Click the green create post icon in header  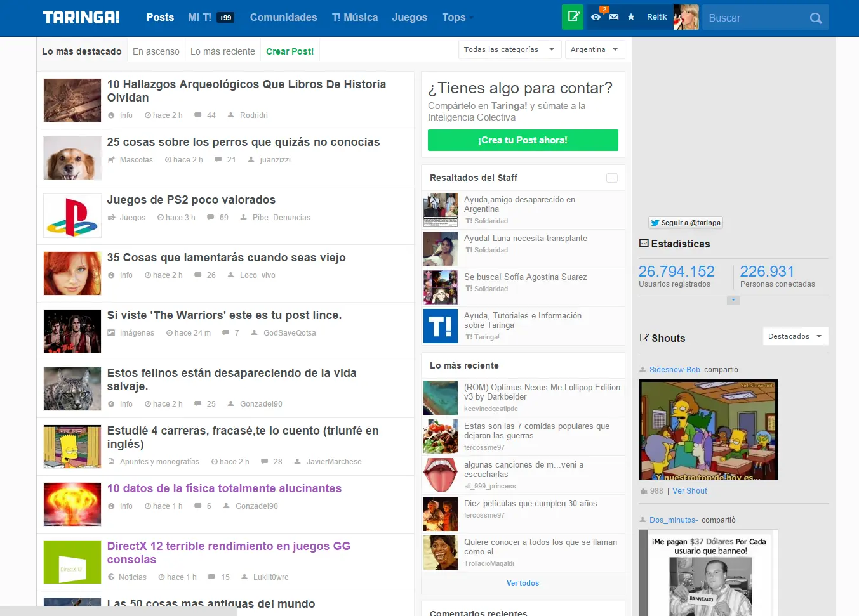(573, 17)
